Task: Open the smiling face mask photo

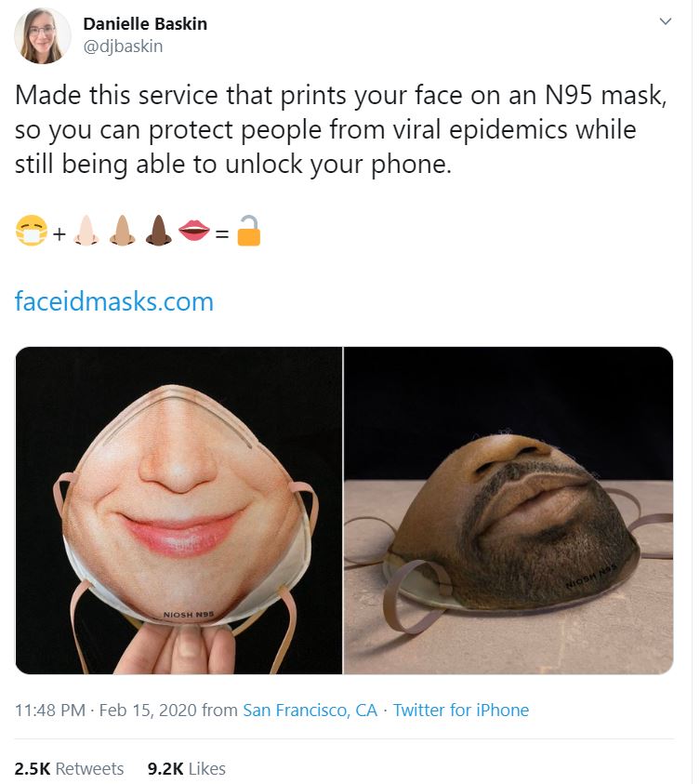Action: point(178,510)
